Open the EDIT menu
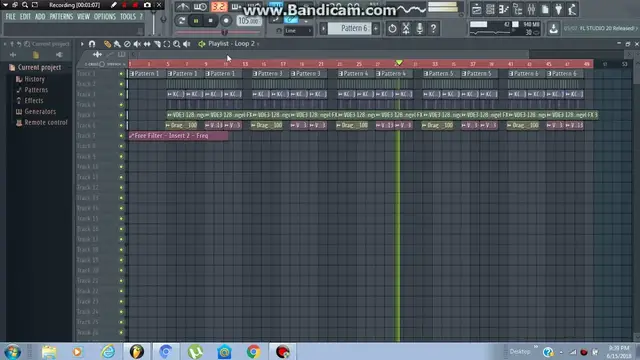Image resolution: width=640 pixels, height=360 pixels. pyautogui.click(x=25, y=17)
